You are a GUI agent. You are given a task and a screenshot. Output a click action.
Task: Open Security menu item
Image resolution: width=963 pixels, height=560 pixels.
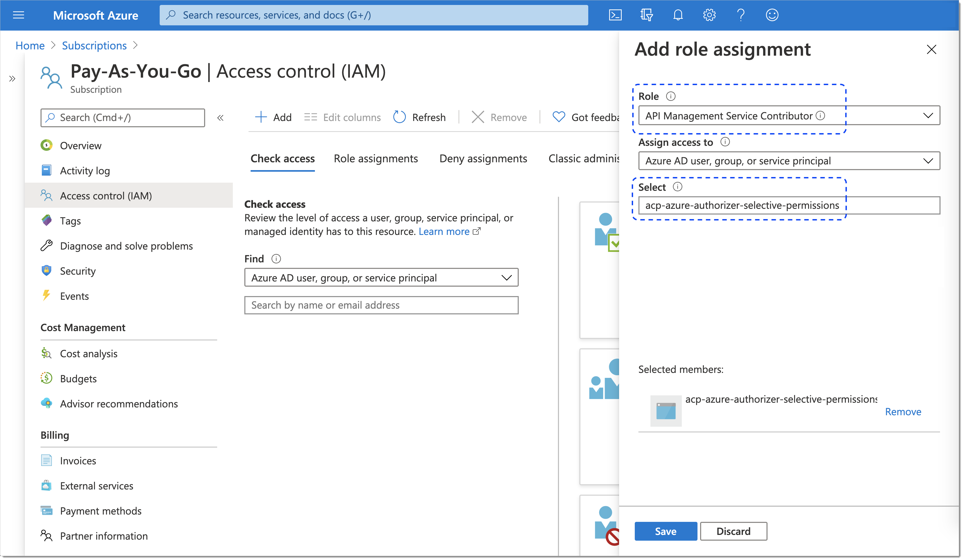(129, 271)
